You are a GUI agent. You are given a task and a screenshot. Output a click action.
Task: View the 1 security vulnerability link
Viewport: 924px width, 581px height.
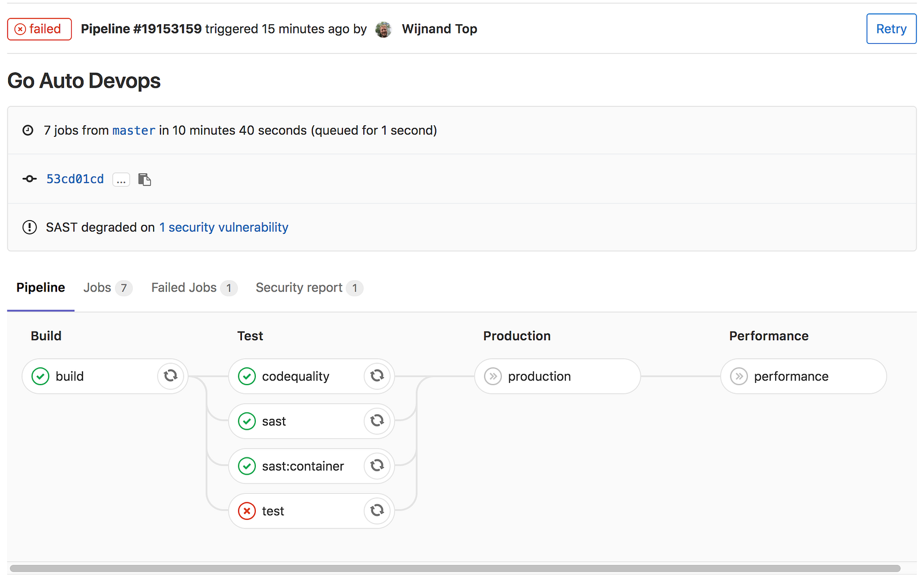[223, 228]
